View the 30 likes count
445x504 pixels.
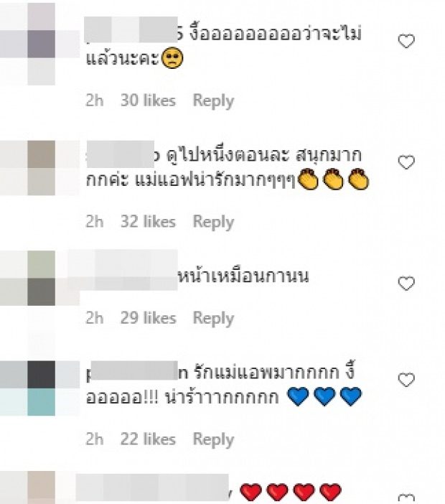coord(148,101)
